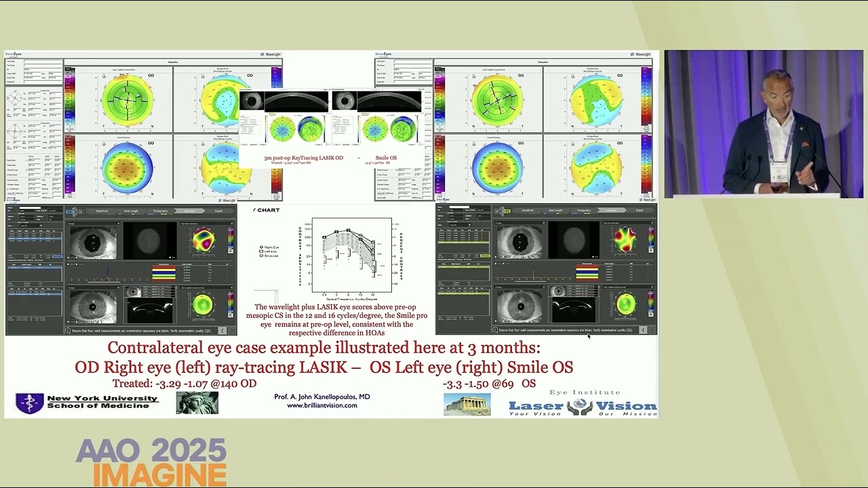Image resolution: width=868 pixels, height=488 pixels.
Task: Toggle checkbox under bottom eye photo, right panel
Action: [496, 321]
